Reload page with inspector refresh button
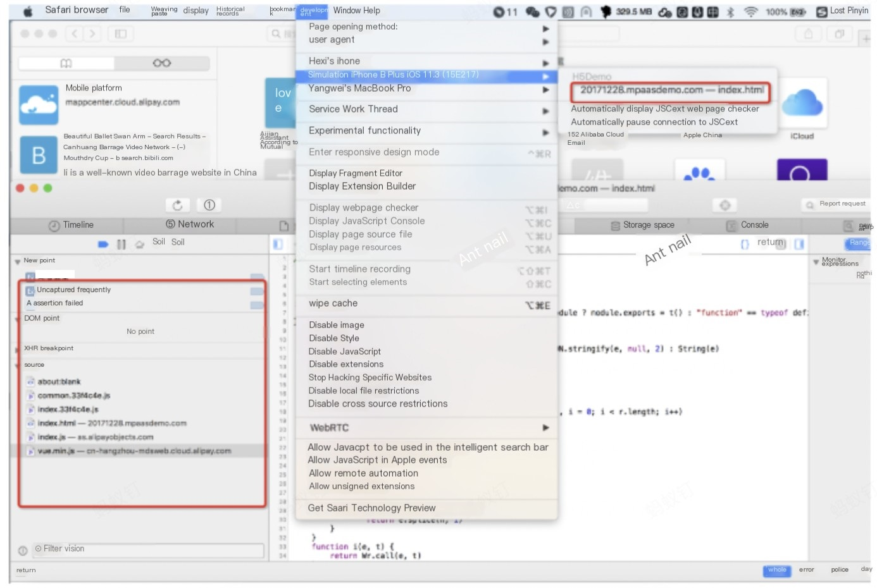This screenshot has height=588, width=877. click(x=178, y=205)
